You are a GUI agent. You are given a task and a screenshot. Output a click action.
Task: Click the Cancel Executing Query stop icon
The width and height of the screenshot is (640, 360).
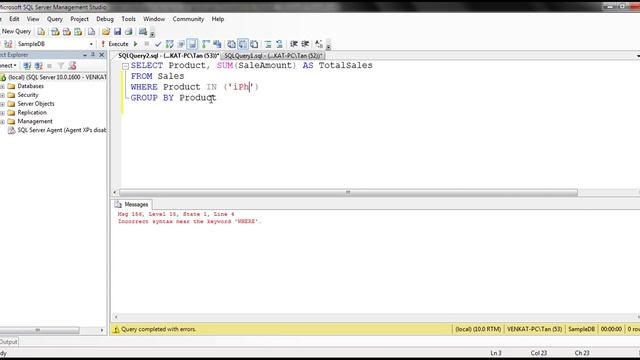[x=147, y=44]
